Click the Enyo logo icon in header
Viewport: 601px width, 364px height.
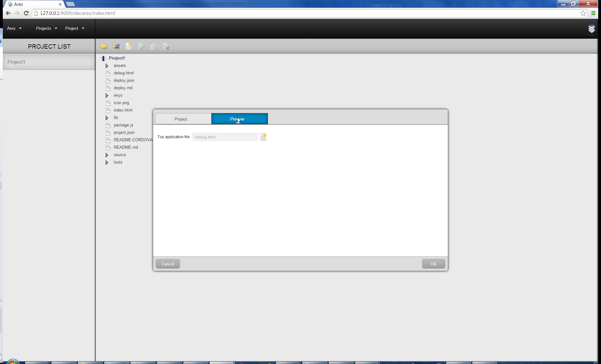pos(591,29)
